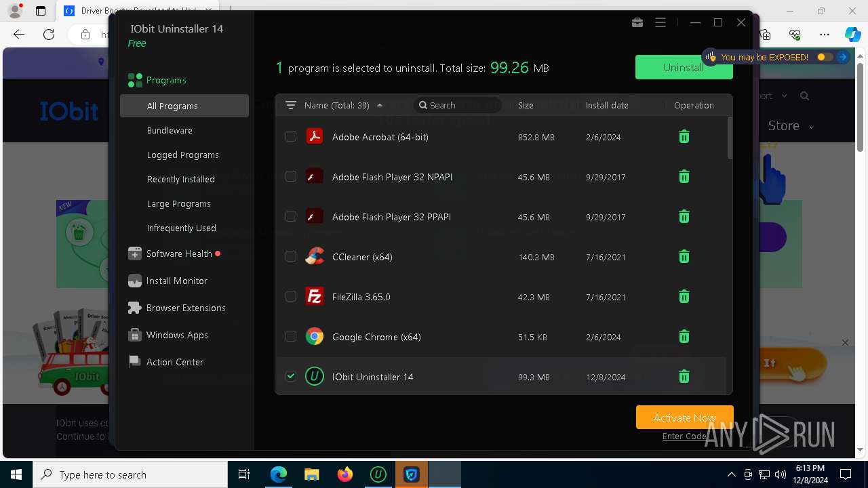
Task: Click the Enter Code link
Action: [x=684, y=436]
